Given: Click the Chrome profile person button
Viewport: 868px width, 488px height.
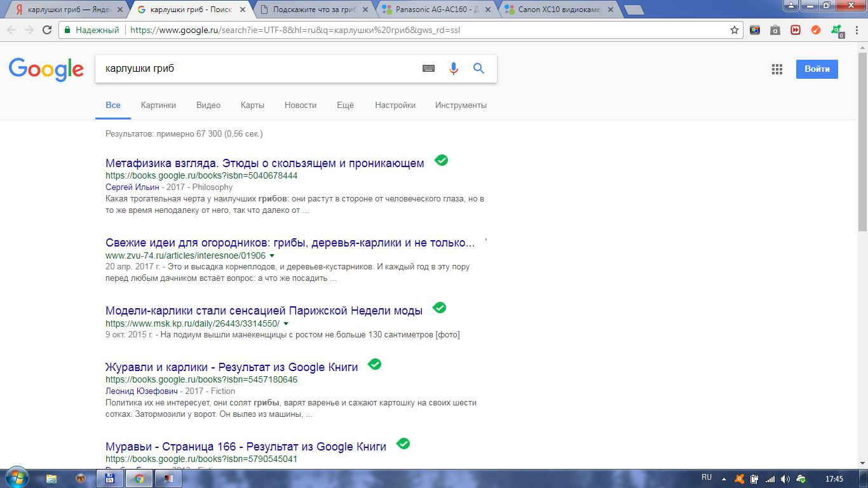Looking at the screenshot, I should point(790,5).
